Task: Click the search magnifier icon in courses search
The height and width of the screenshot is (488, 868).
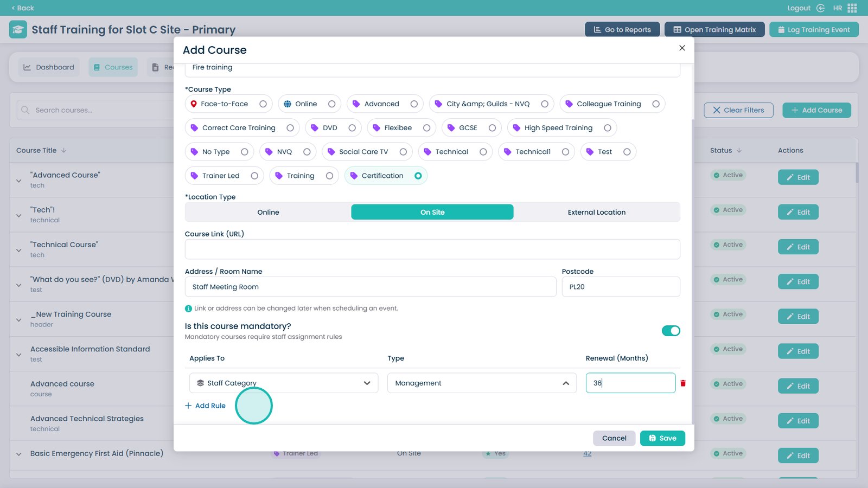Action: click(25, 110)
